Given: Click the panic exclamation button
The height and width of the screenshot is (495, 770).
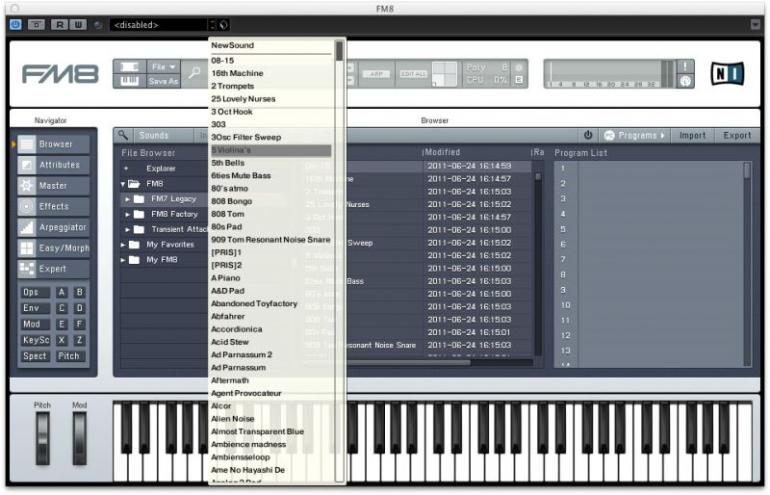Looking at the screenshot, I should pos(685,66).
